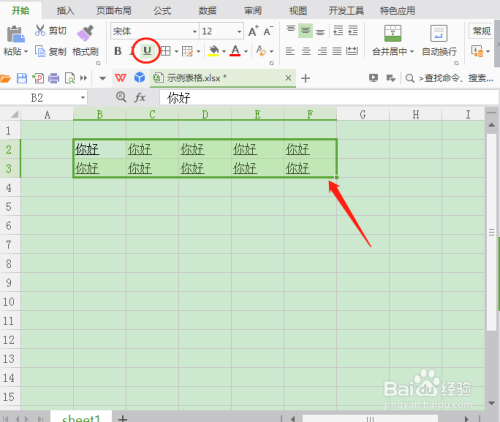The height and width of the screenshot is (422, 500).
Task: Open the Name Box dropdown arrow
Action: [83, 98]
